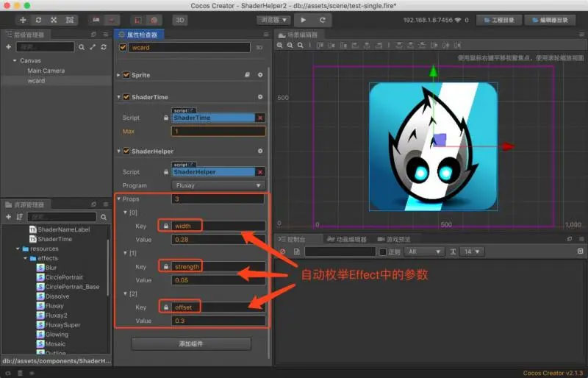Viewport: 588px width, 378px height.
Task: Clear the ShaderHelper script reference with X
Action: [260, 172]
